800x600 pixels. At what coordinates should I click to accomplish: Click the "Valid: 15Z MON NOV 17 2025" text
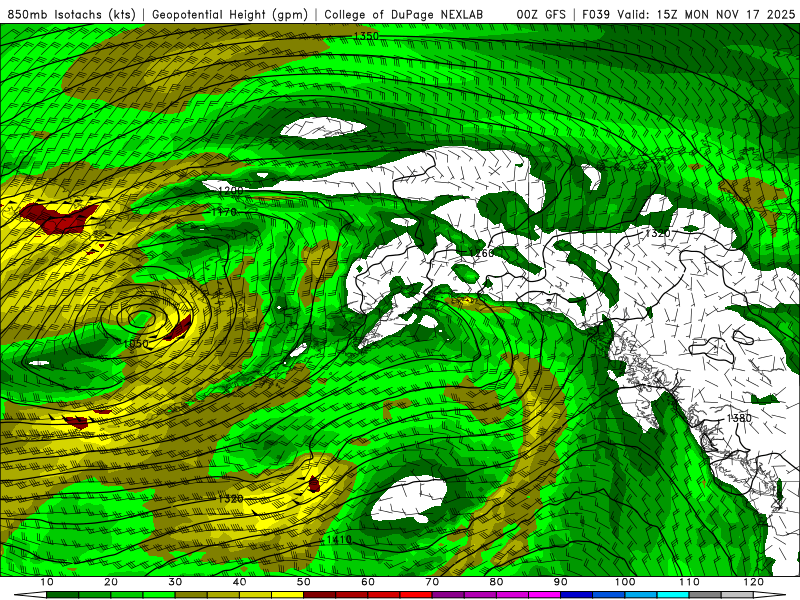706,15
